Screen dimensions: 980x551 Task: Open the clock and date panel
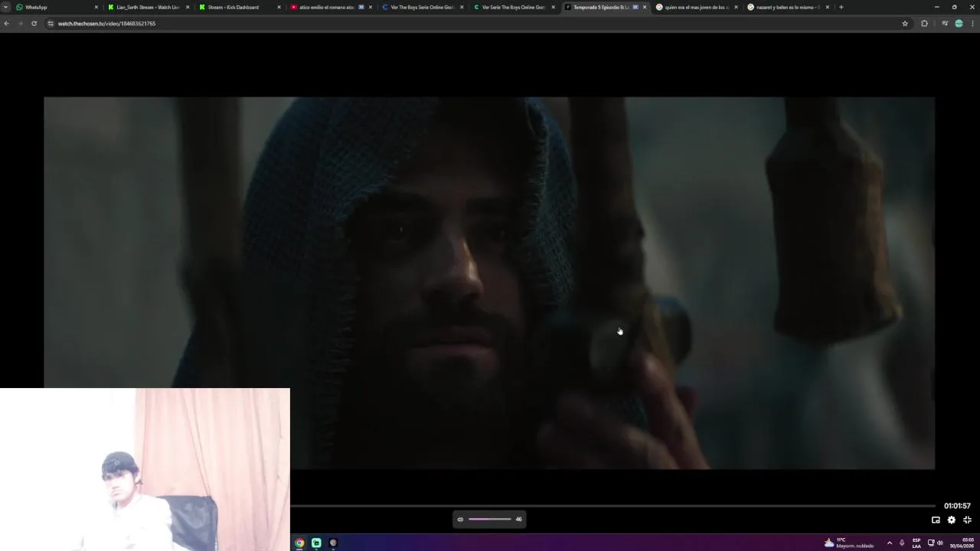tap(961, 543)
